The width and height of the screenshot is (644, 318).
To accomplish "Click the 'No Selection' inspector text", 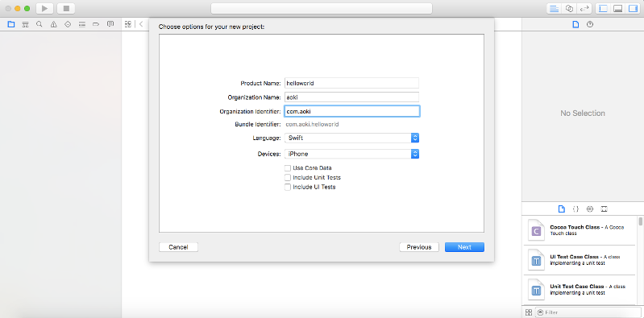I will pos(583,114).
